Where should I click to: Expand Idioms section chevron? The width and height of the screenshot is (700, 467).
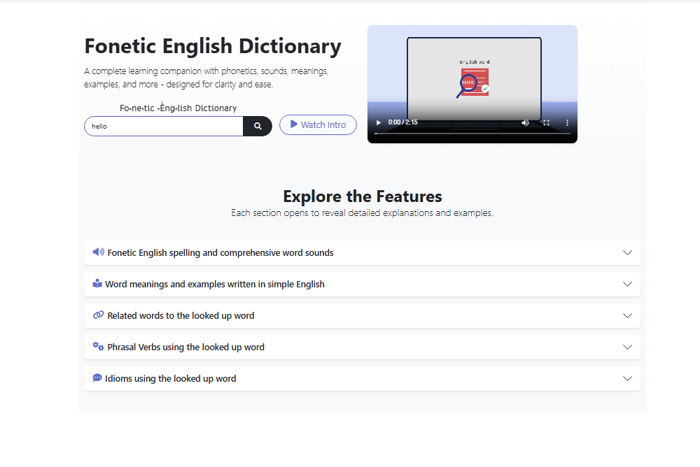click(627, 379)
